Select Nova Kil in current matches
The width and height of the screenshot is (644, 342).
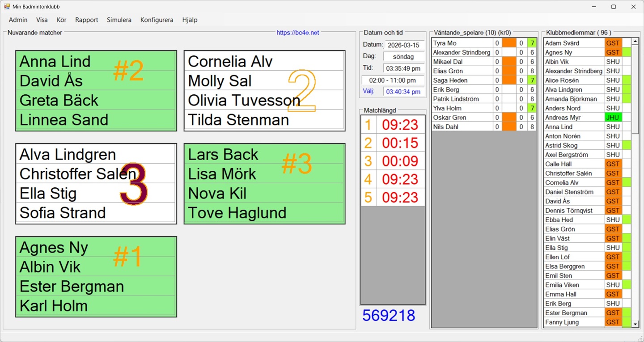click(x=264, y=193)
